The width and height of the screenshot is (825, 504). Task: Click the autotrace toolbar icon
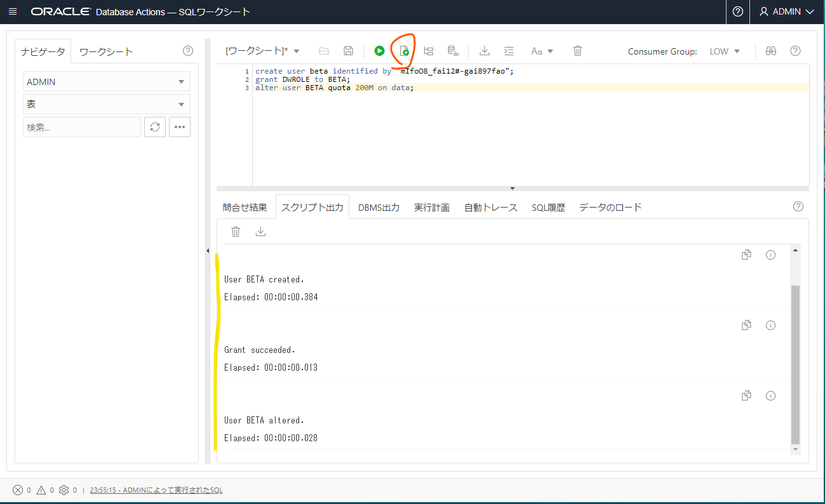point(453,51)
